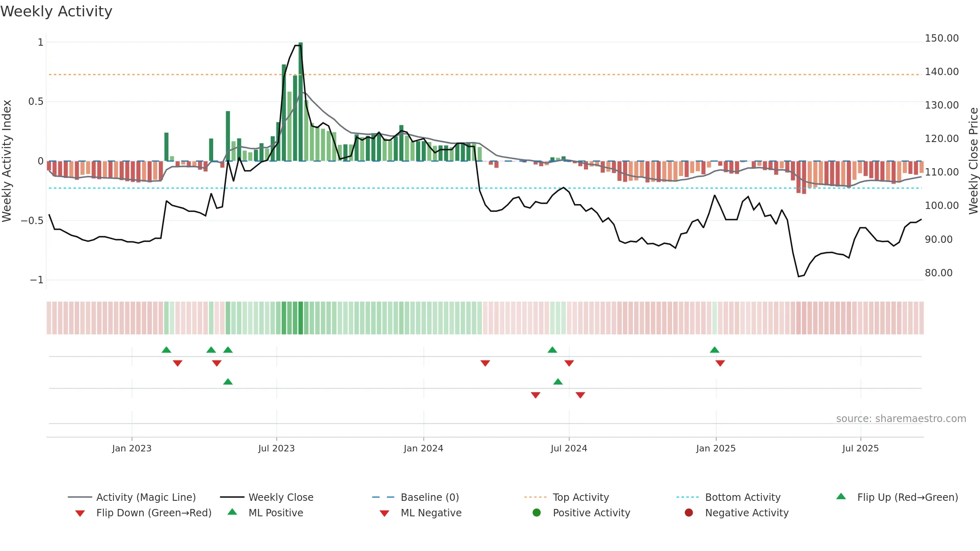Screen dimensions: 980x551
Task: Click the Weekly Close Price axis title
Action: point(973,161)
